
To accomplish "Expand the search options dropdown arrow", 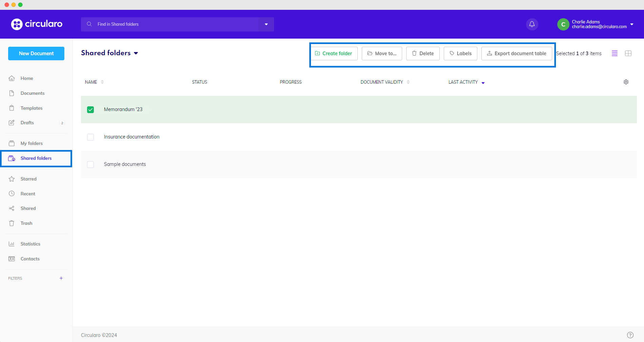I will pos(266,24).
